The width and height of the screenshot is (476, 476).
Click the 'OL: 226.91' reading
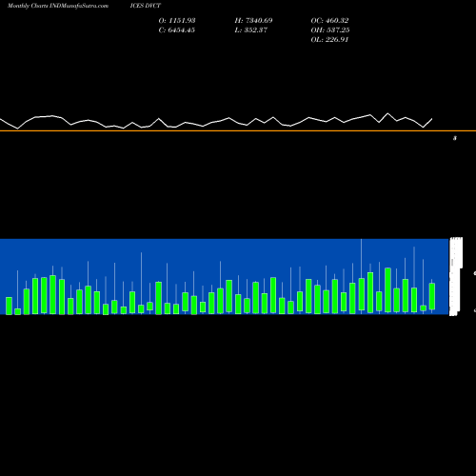coord(329,40)
